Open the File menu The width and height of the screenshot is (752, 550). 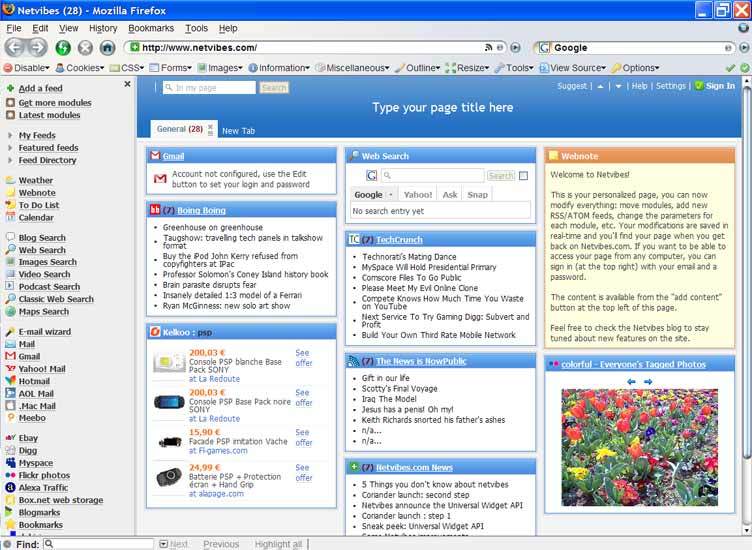14,28
